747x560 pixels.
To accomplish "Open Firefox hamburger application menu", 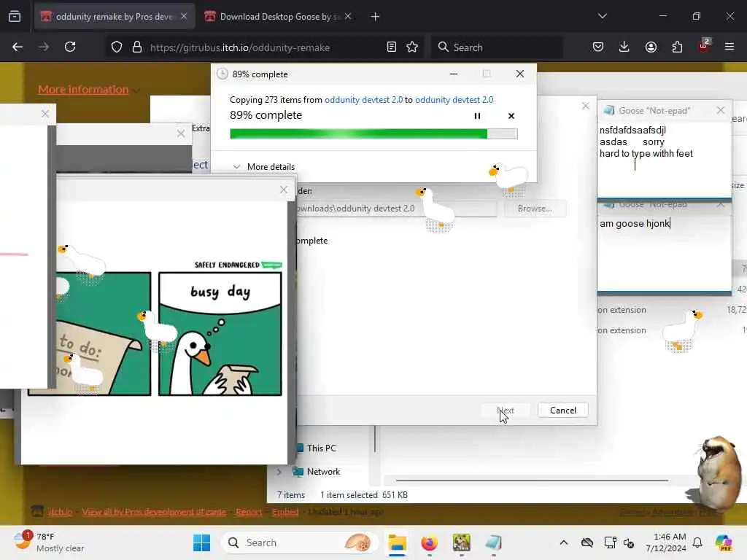I will pos(729,47).
